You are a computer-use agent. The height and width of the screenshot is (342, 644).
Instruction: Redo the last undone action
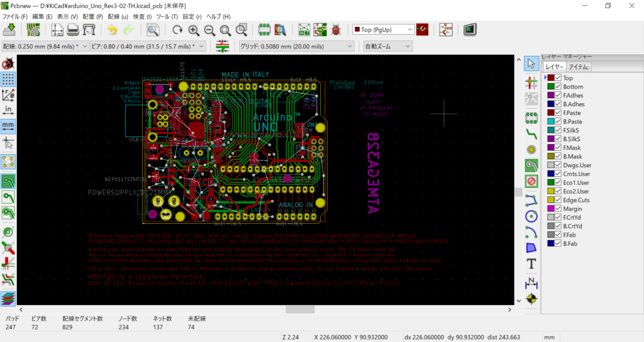pos(128,30)
